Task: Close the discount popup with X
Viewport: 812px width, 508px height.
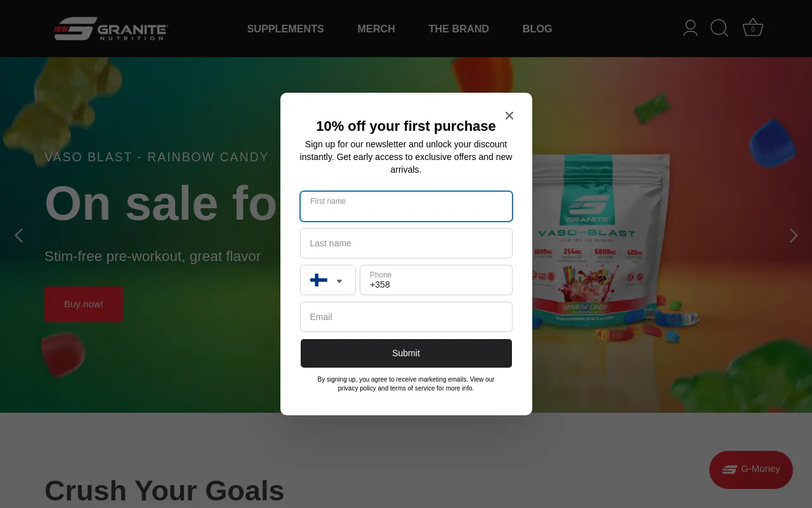Action: point(509,116)
